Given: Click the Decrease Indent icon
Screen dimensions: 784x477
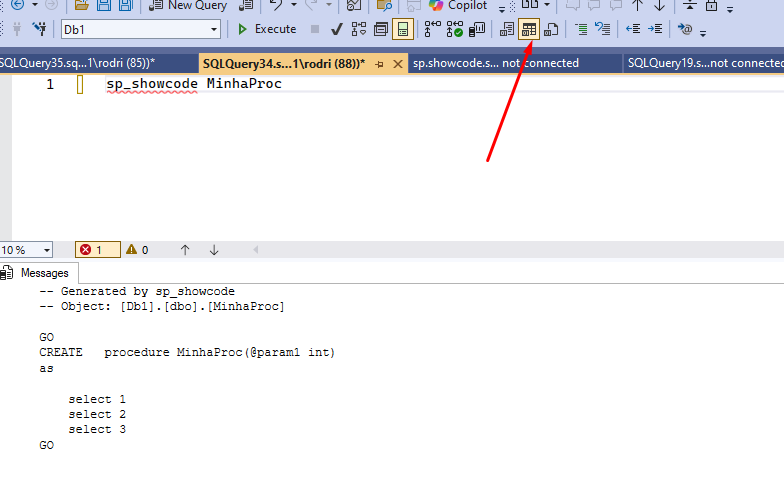Looking at the screenshot, I should (633, 29).
